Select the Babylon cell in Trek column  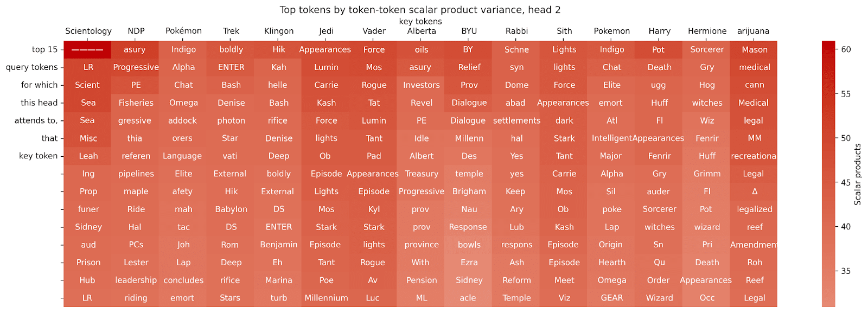pos(231,209)
